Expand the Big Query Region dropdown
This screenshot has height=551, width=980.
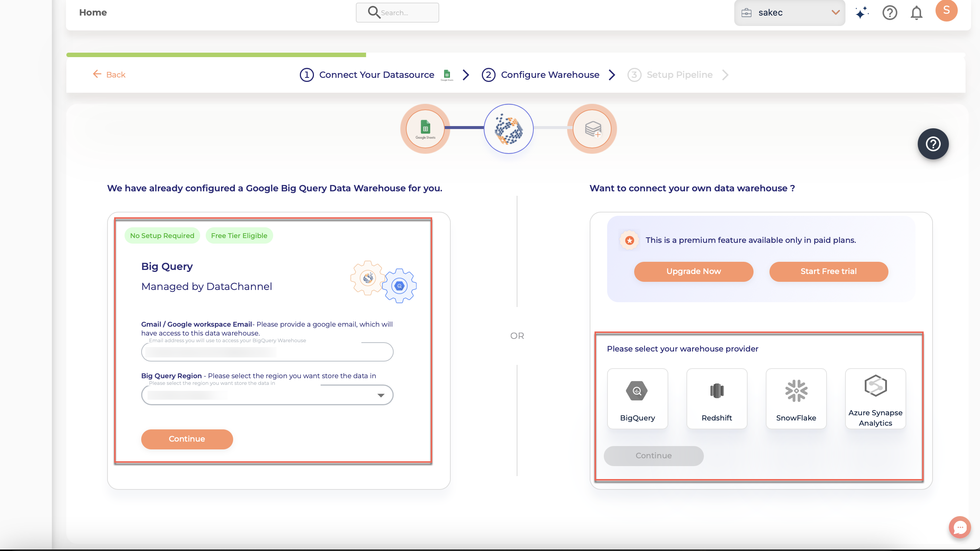click(267, 395)
